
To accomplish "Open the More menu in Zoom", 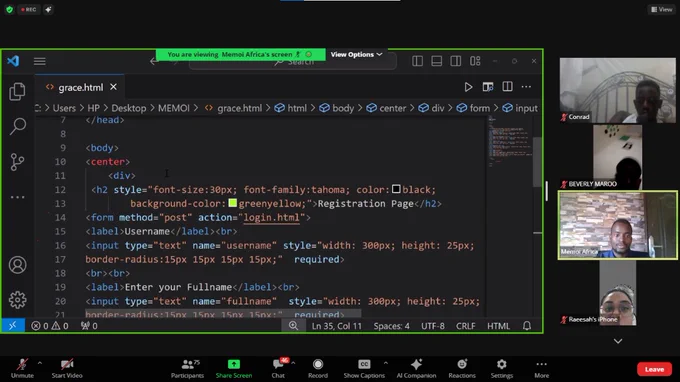I will pyautogui.click(x=541, y=369).
